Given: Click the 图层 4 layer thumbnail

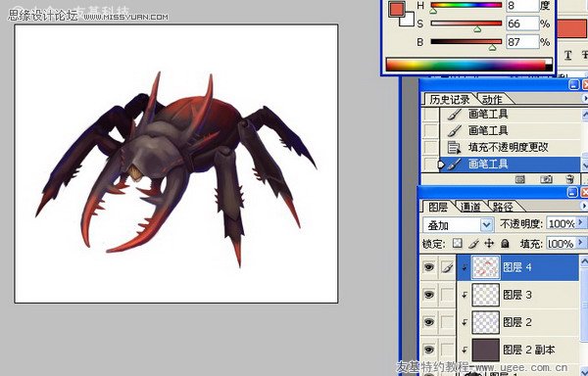Looking at the screenshot, I should tap(486, 267).
